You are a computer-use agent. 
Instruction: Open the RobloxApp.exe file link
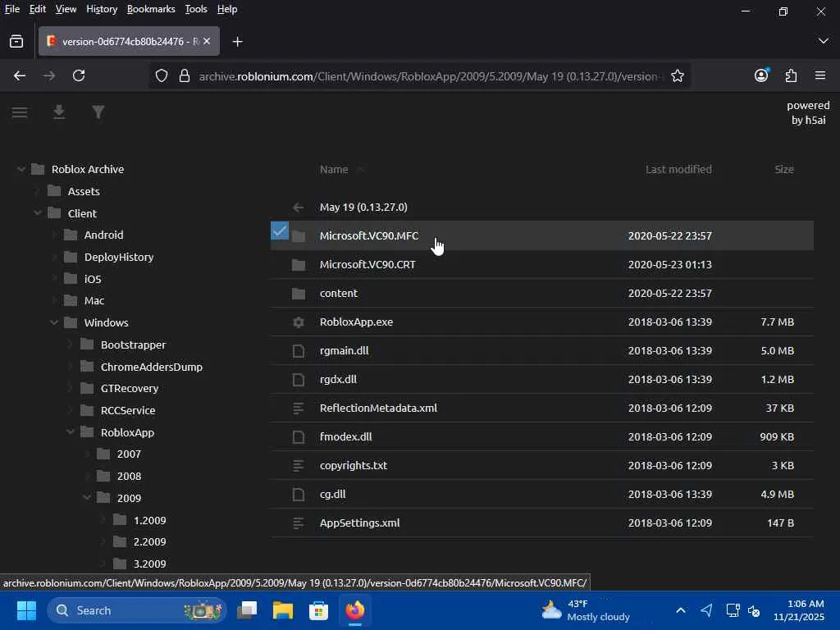(x=356, y=322)
